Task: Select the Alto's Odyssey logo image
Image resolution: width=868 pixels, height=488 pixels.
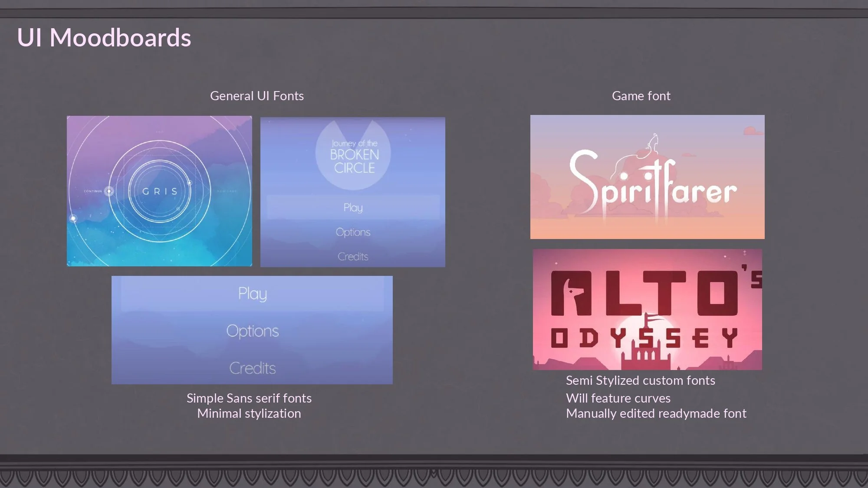Action: [x=648, y=309]
